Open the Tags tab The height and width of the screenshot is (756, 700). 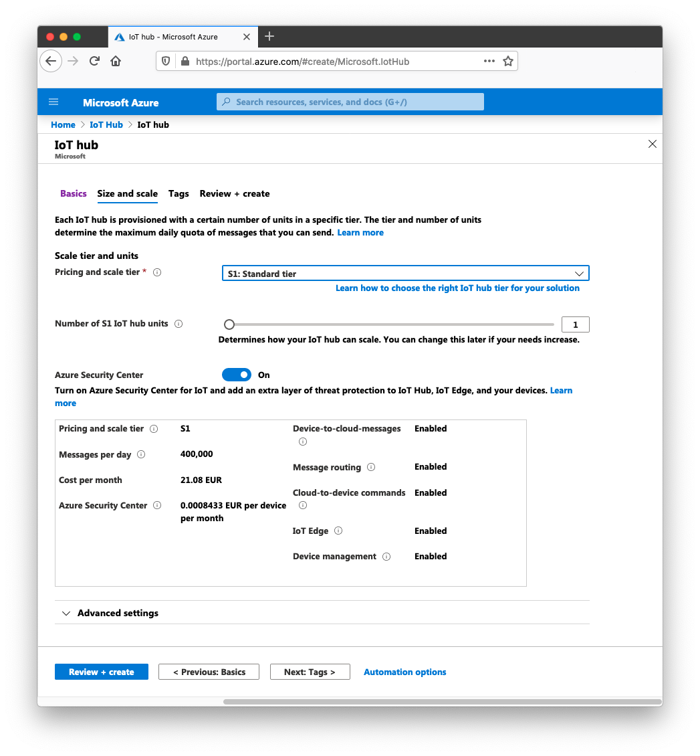tap(179, 193)
